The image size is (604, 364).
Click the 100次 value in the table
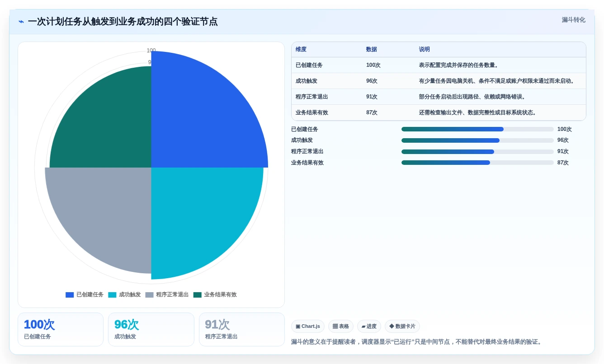[x=373, y=65]
